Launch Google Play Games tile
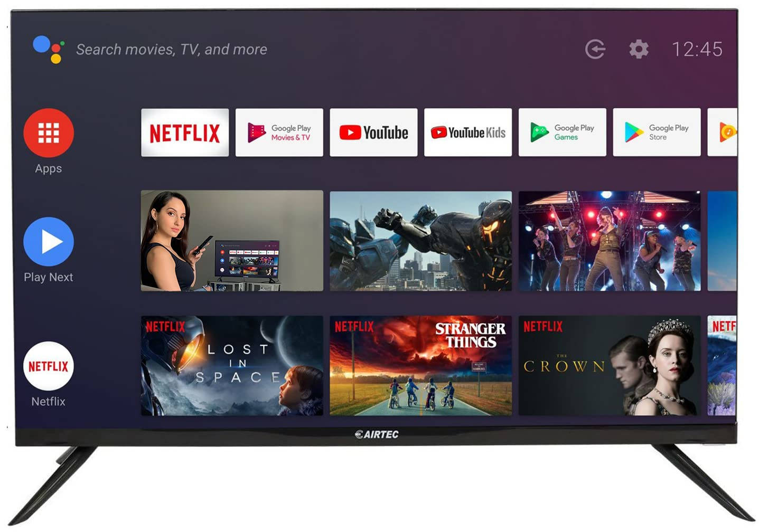The image size is (759, 532). tap(563, 132)
